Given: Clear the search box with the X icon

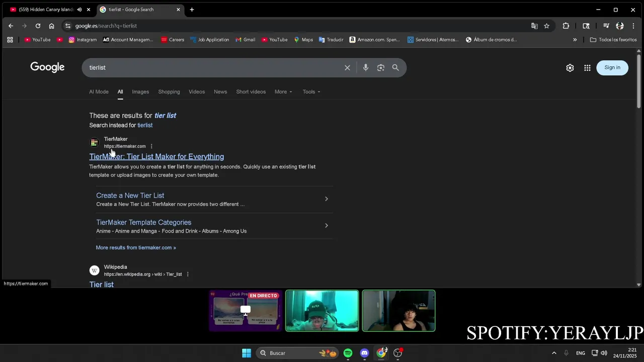Looking at the screenshot, I should (x=347, y=67).
